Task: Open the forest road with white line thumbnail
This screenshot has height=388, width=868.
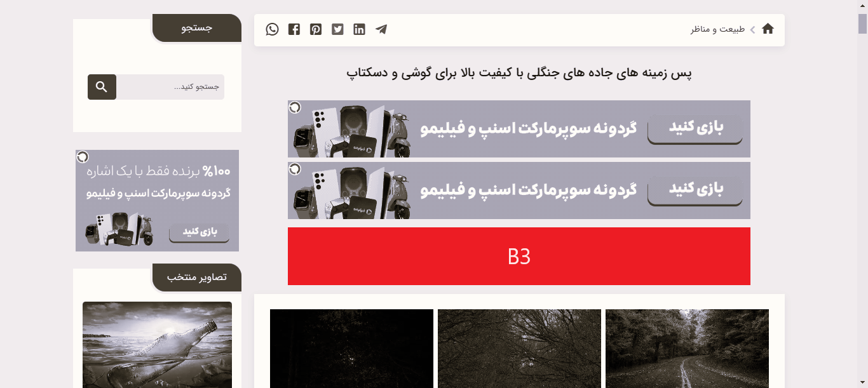Action: click(x=687, y=349)
